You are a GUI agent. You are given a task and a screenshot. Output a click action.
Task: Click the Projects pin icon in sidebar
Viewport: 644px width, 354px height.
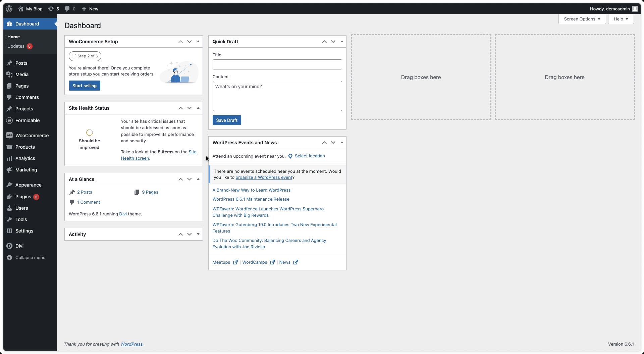click(9, 109)
